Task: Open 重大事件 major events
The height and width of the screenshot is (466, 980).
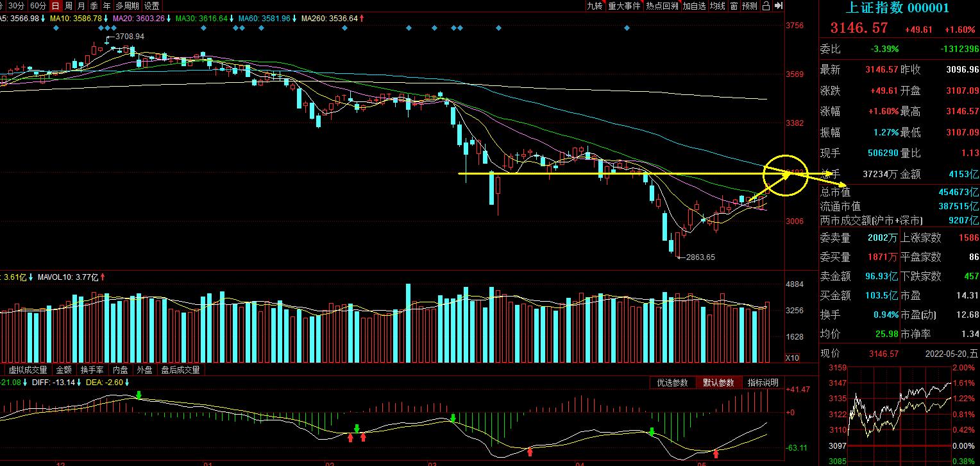Action: [624, 6]
